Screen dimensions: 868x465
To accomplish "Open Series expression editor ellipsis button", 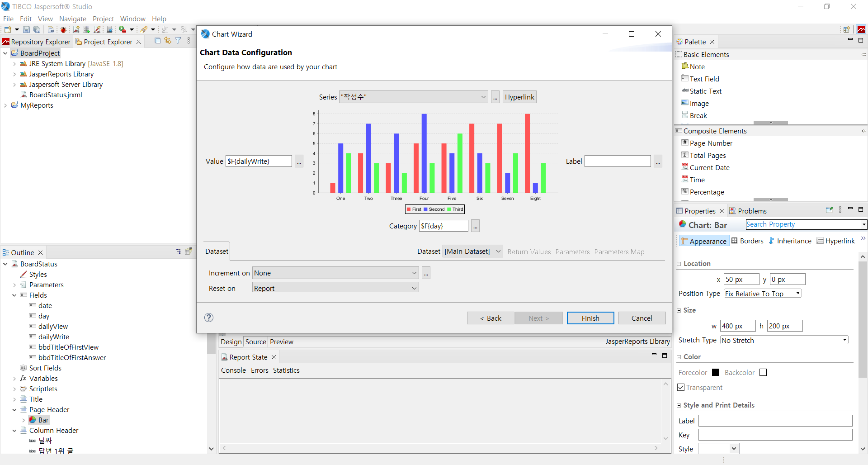I will coord(495,97).
